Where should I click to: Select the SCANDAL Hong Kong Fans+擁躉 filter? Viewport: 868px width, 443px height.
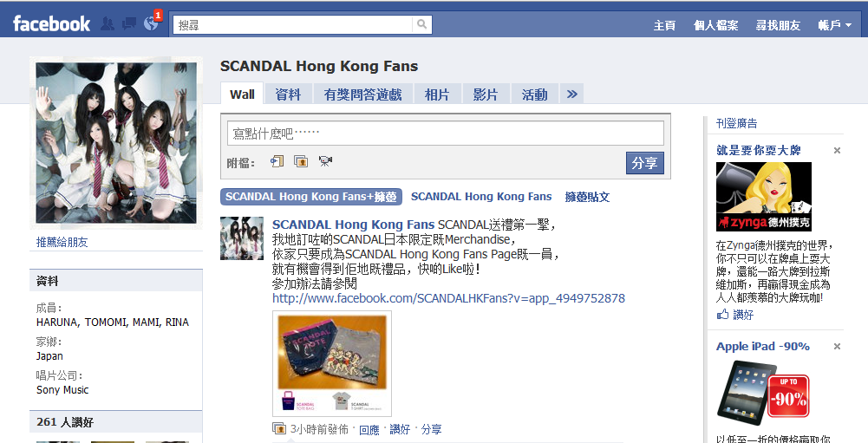click(311, 197)
